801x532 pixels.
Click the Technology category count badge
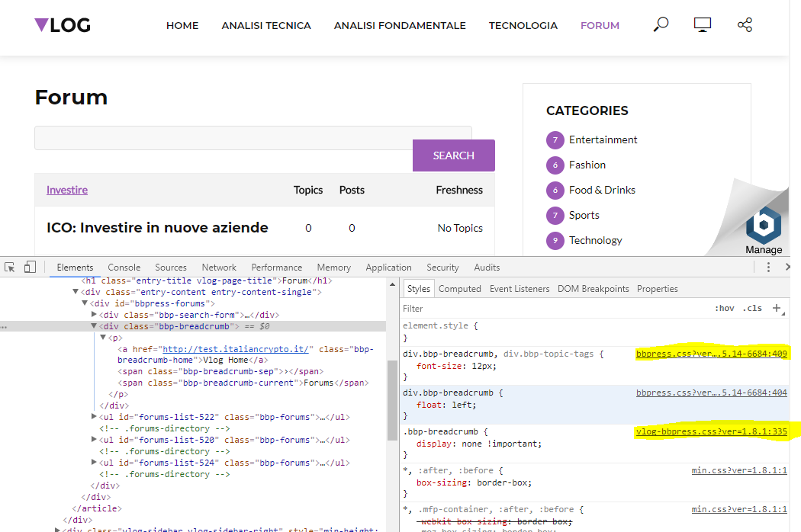(555, 241)
